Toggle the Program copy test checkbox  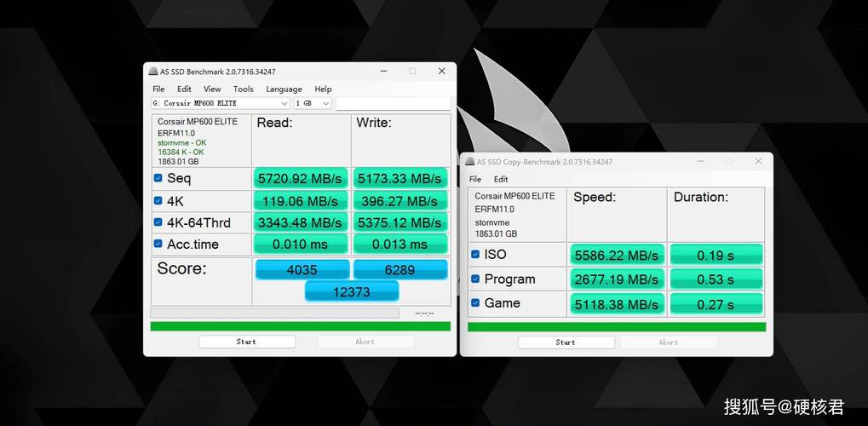click(x=475, y=279)
